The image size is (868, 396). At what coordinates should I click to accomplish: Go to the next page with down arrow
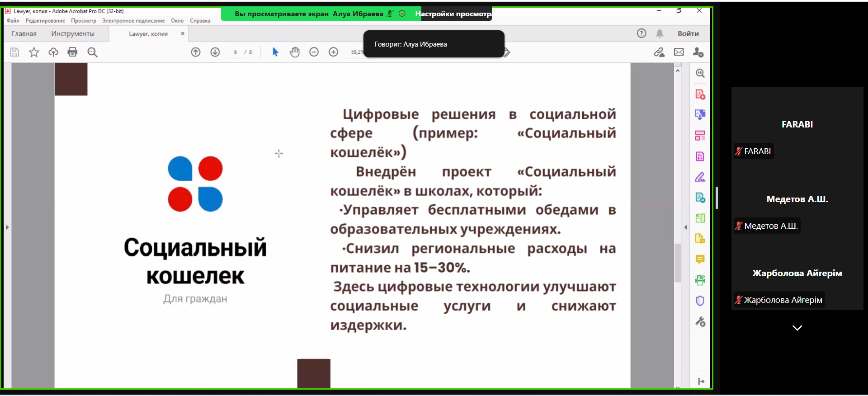(x=215, y=52)
